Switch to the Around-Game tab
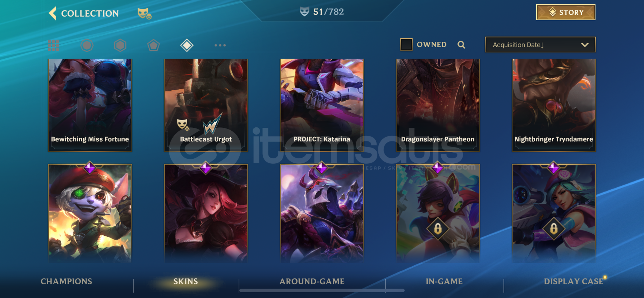Screen dimensions: 644x298 point(312,281)
